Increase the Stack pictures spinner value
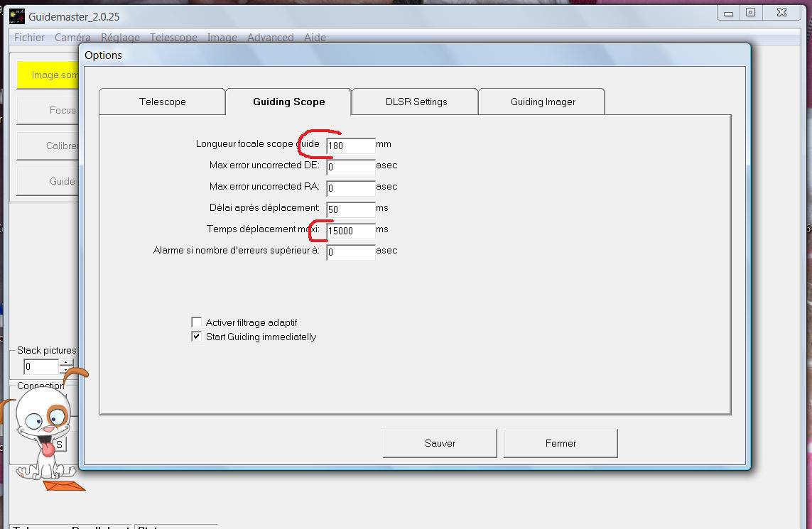Image resolution: width=812 pixels, height=529 pixels. (x=66, y=363)
